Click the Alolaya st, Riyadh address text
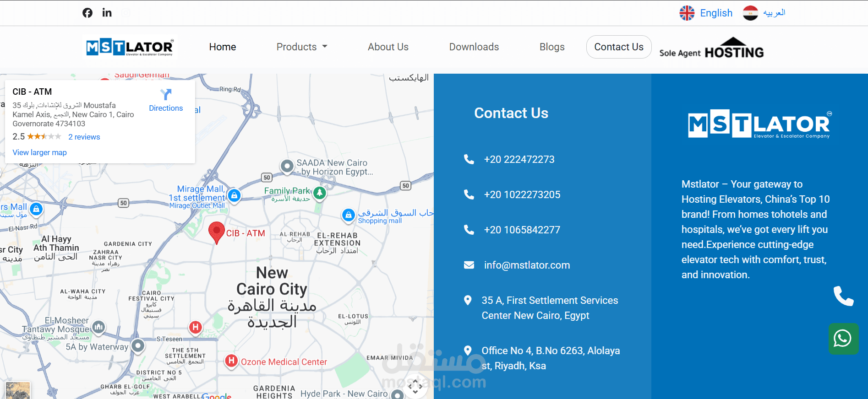The image size is (868, 399). point(551,358)
